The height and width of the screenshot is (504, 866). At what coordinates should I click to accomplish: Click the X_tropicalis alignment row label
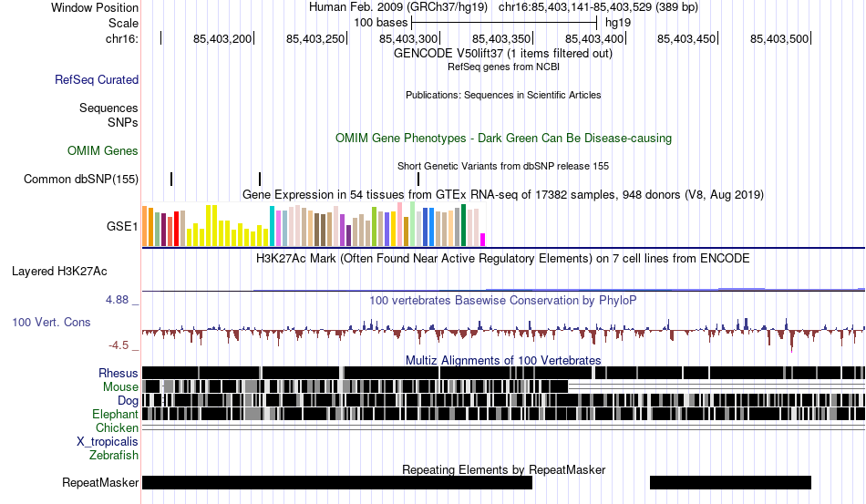(108, 442)
